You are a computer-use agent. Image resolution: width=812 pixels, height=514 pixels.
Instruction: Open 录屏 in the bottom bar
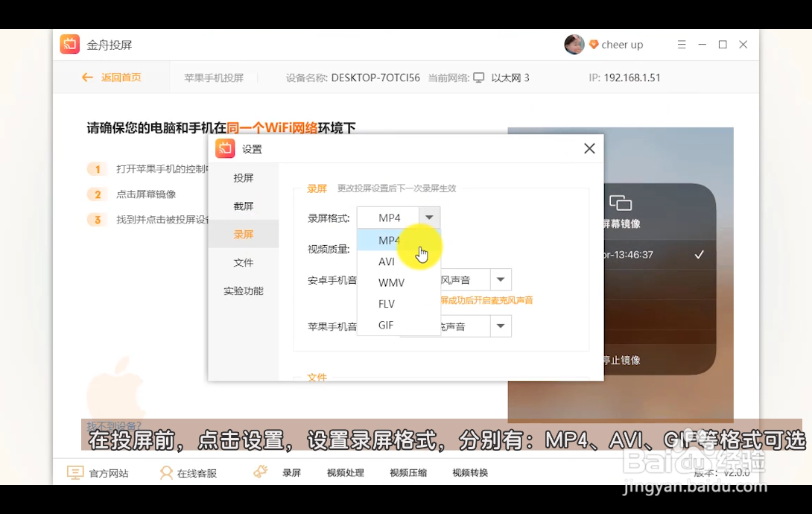tap(291, 472)
